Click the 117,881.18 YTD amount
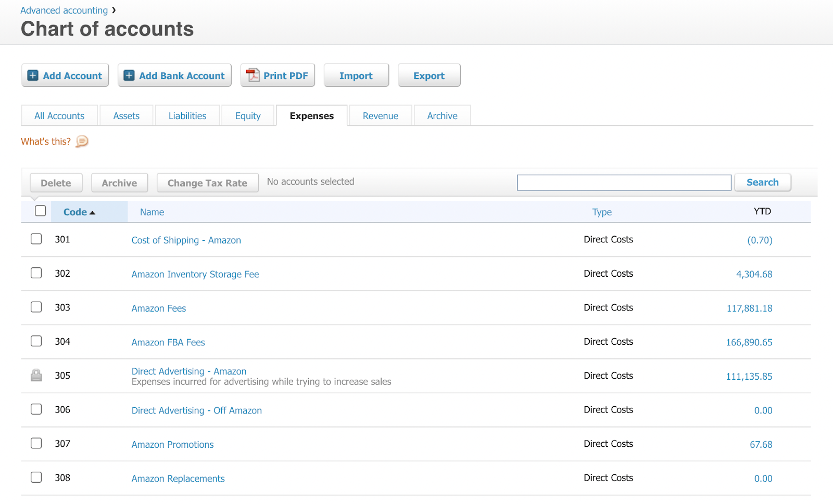The width and height of the screenshot is (833, 504). click(750, 308)
